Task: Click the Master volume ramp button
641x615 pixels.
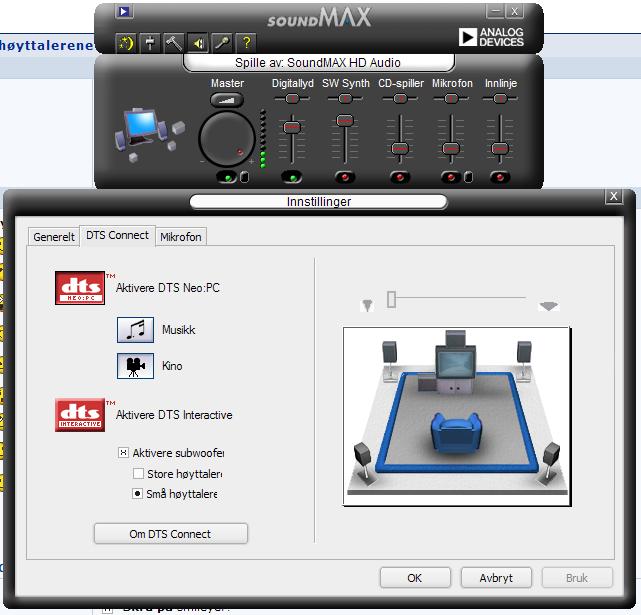Action: click(x=227, y=100)
